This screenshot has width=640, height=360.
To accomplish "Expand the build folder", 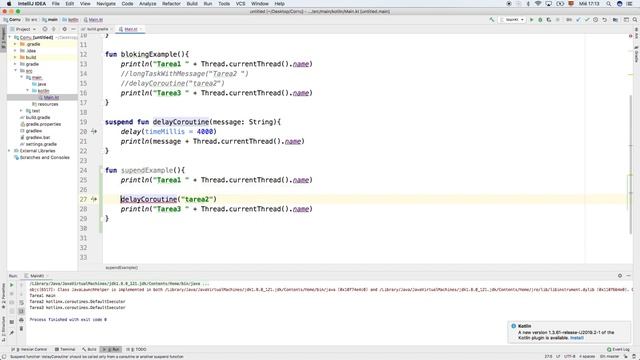I will tap(16, 58).
